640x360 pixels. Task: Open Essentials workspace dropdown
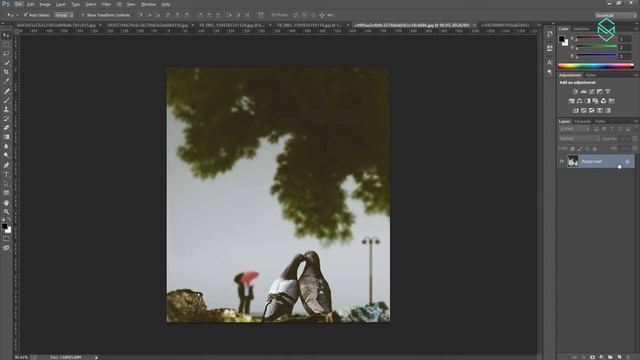(615, 16)
